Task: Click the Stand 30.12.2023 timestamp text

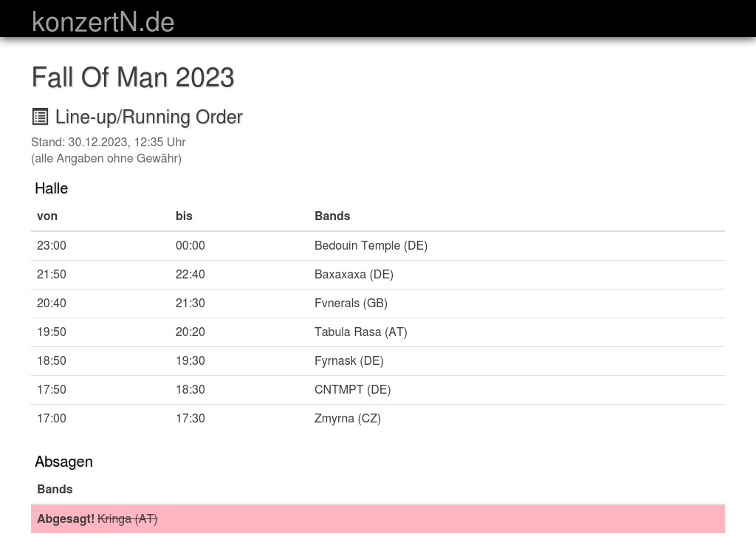Action: 108,142
